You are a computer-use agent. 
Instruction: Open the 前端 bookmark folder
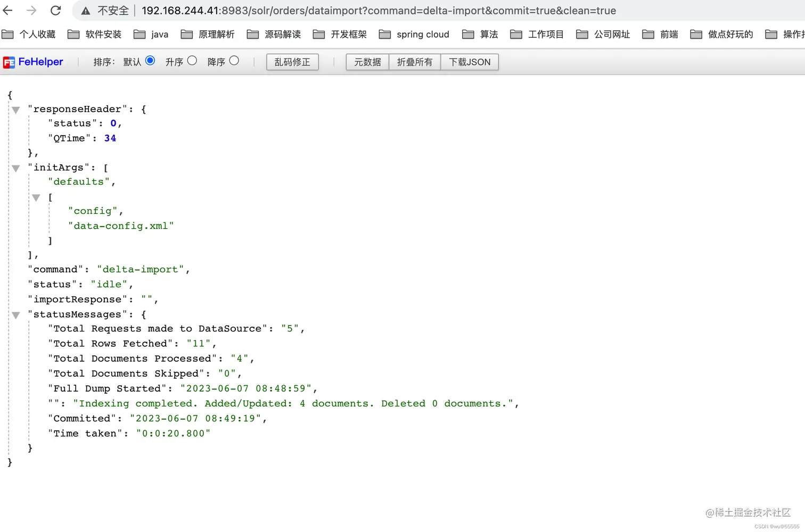point(660,35)
